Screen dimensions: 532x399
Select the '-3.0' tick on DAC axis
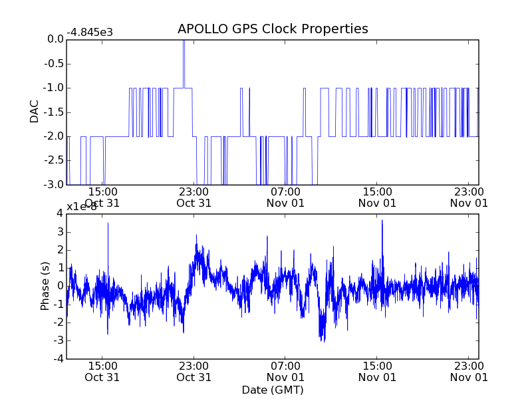pyautogui.click(x=54, y=185)
